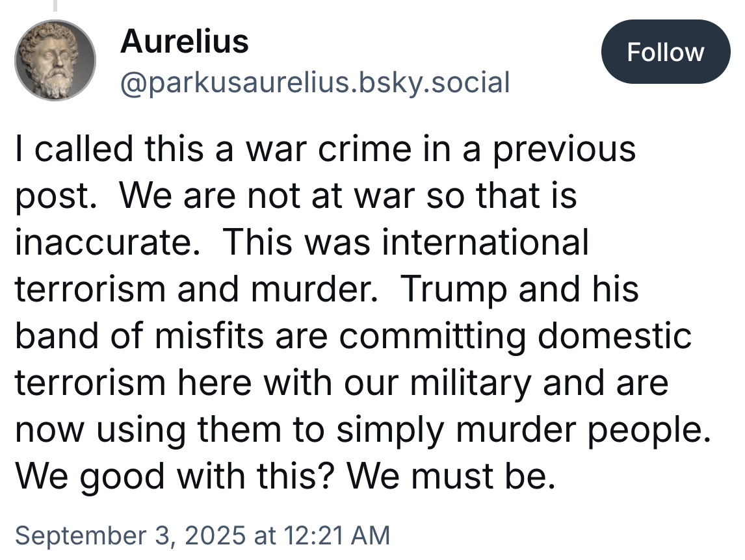The height and width of the screenshot is (560, 745).
Task: Open the @parkusaurelius.bsky.social handle link
Action: [x=315, y=83]
